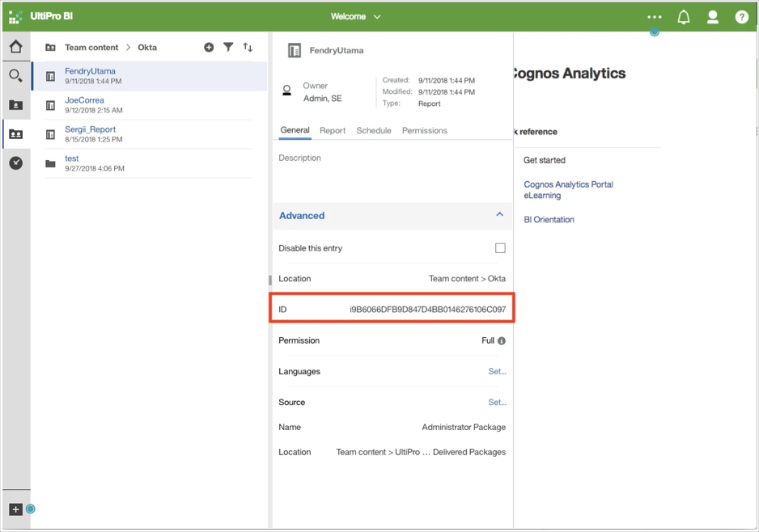Switch to the Schedule tab
This screenshot has height=532, width=759.
[x=374, y=130]
